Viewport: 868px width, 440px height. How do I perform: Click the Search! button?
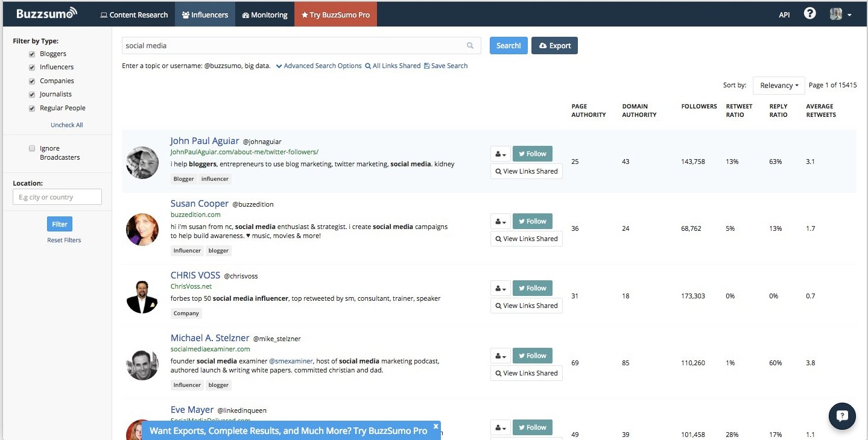pos(508,46)
